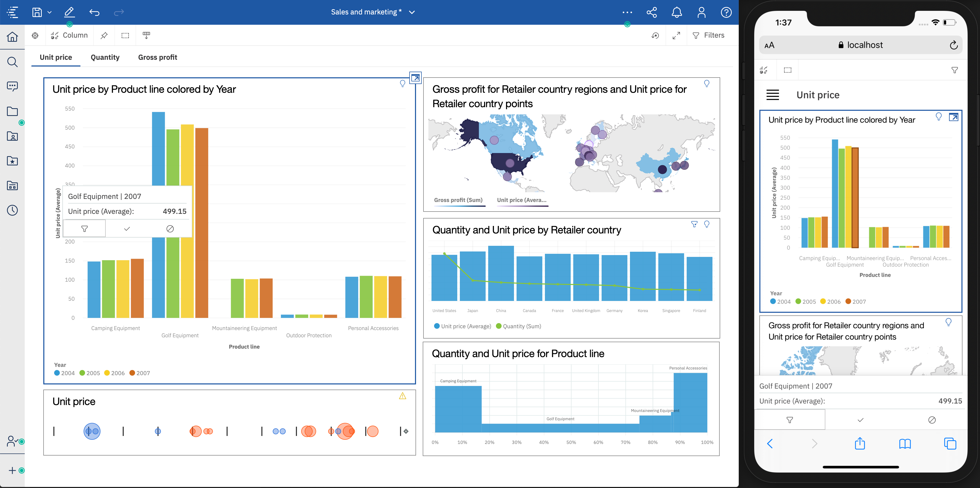Image resolution: width=980 pixels, height=488 pixels.
Task: Open the tabs icon in phone browser
Action: tap(950, 443)
